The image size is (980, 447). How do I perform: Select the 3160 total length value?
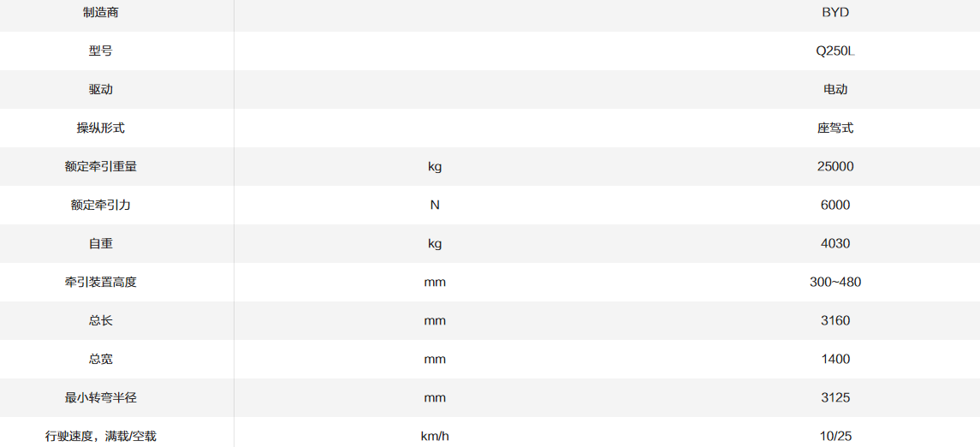click(x=834, y=321)
